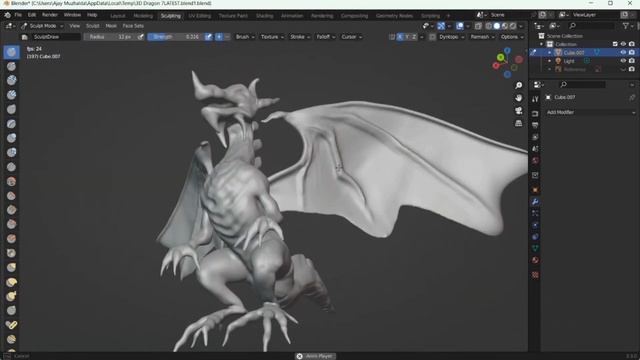Toggle X axis symmetry
The image size is (640, 360).
400,37
